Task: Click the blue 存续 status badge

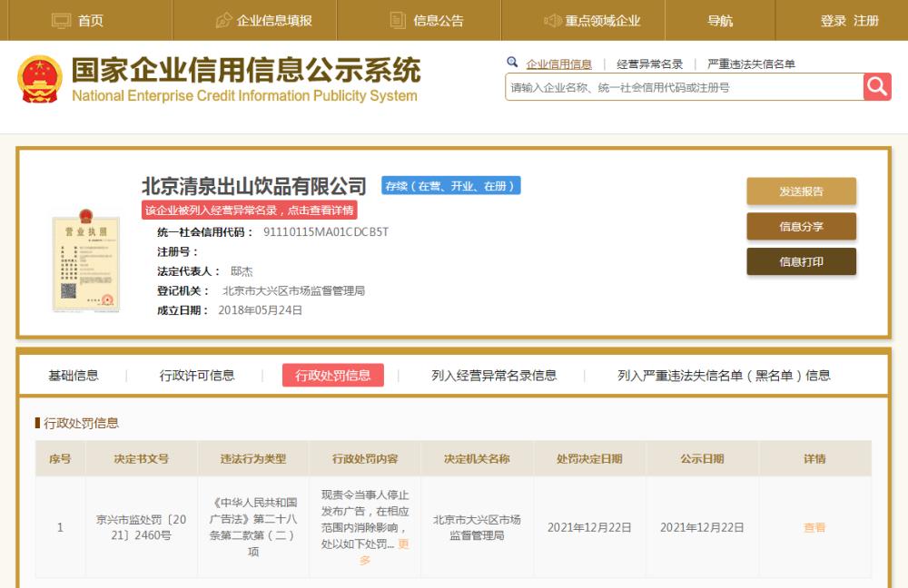Action: (451, 186)
